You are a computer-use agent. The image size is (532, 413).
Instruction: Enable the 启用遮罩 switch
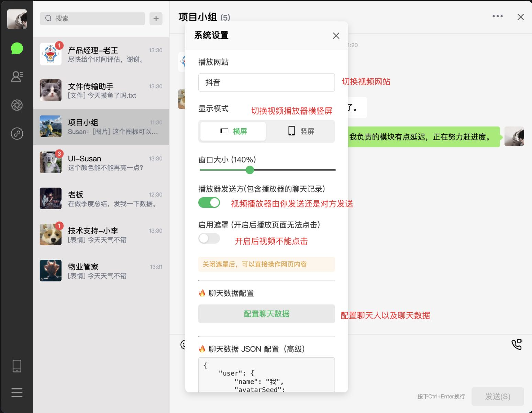point(209,238)
